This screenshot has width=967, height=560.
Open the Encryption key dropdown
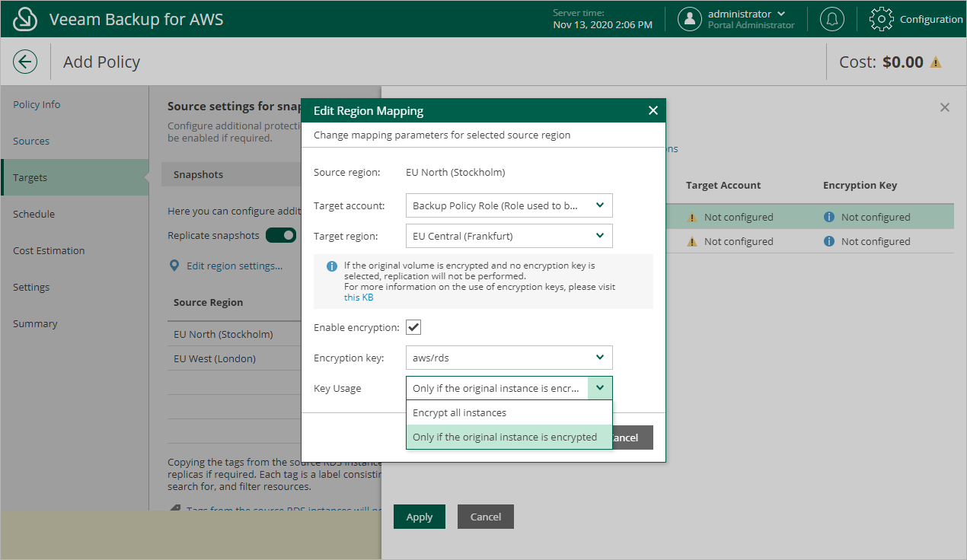coord(509,358)
